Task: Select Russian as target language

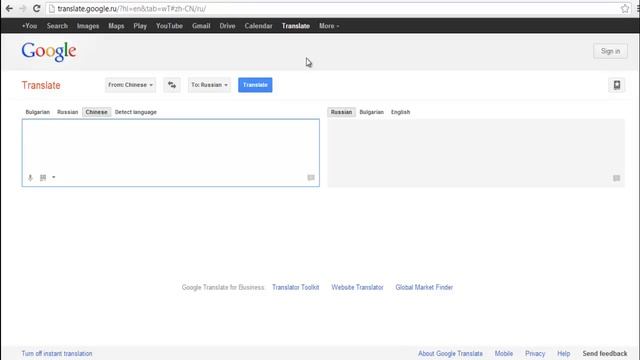Action: pos(341,112)
